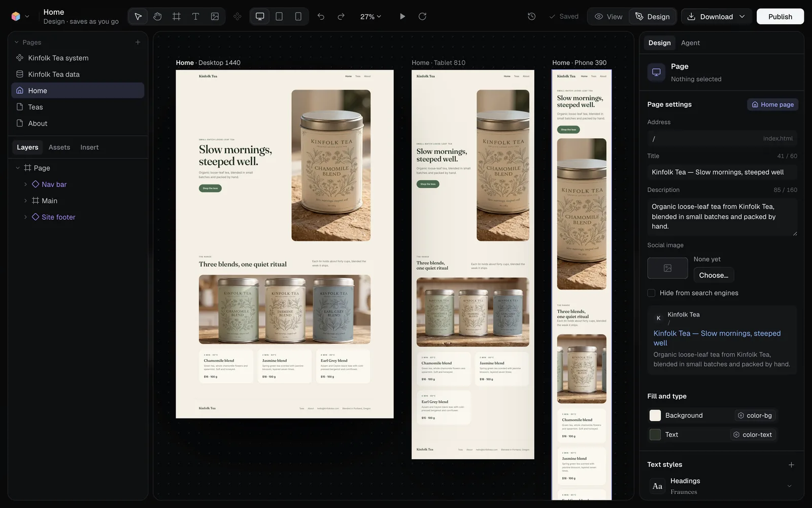Click the Background color swatch
The height and width of the screenshot is (508, 812).
(655, 416)
